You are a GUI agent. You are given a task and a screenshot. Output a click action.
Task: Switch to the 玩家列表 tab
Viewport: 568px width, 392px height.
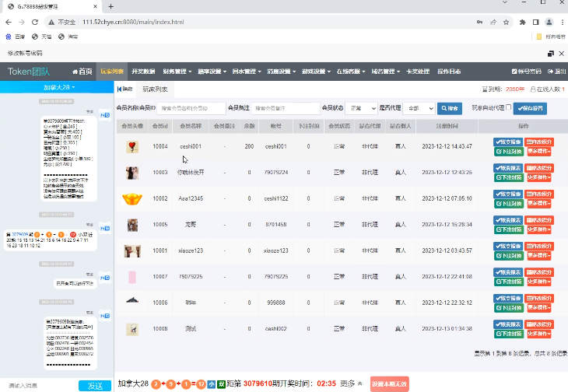(x=156, y=89)
